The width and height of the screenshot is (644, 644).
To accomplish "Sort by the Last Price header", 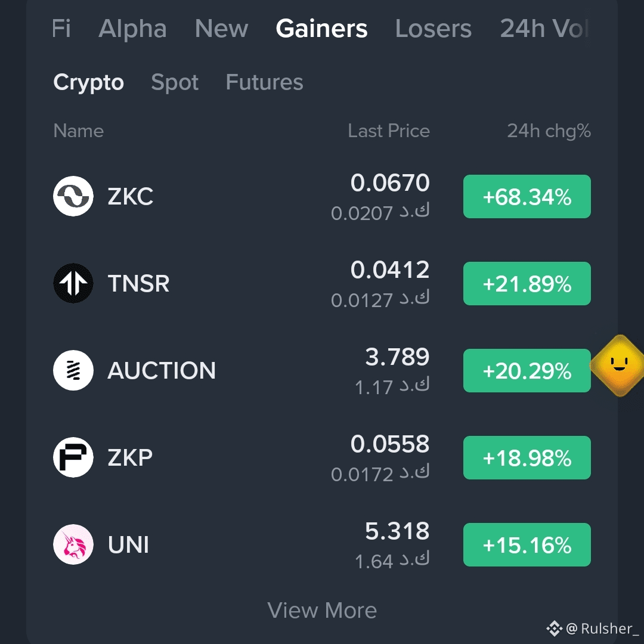I will (x=389, y=131).
